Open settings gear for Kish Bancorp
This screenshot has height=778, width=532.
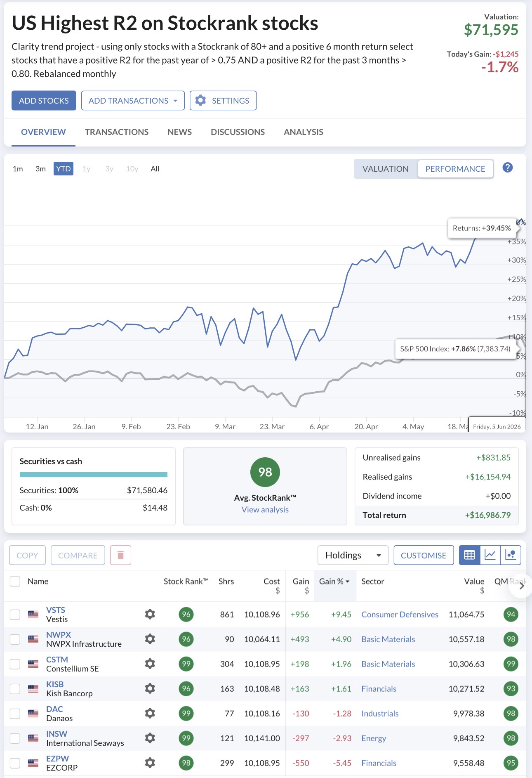[150, 688]
